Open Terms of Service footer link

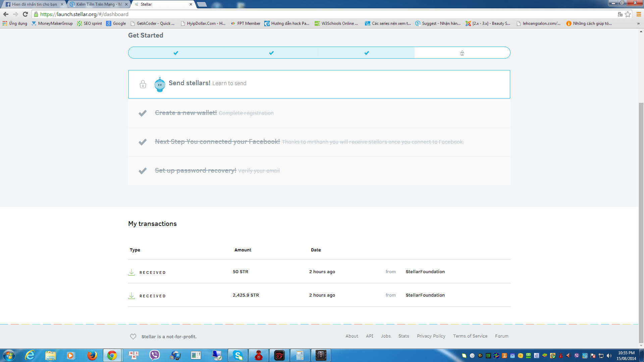pyautogui.click(x=470, y=336)
